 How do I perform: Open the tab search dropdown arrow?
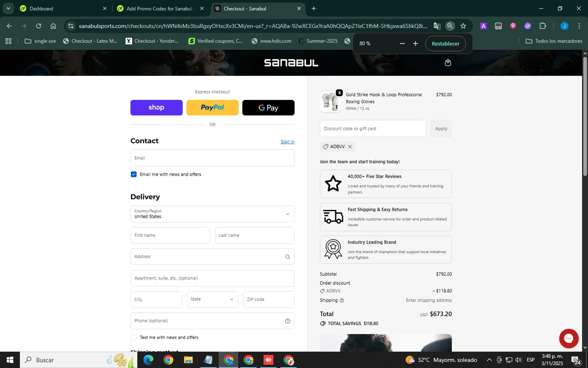pos(8,8)
